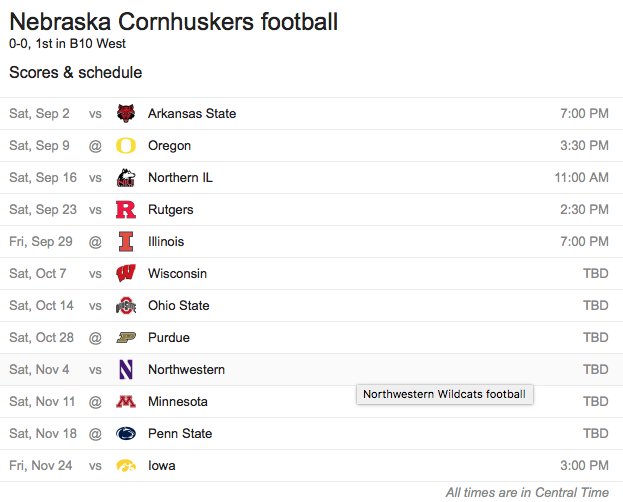
Task: Select the Fri, Sep 29 Illinois game date
Action: point(41,242)
